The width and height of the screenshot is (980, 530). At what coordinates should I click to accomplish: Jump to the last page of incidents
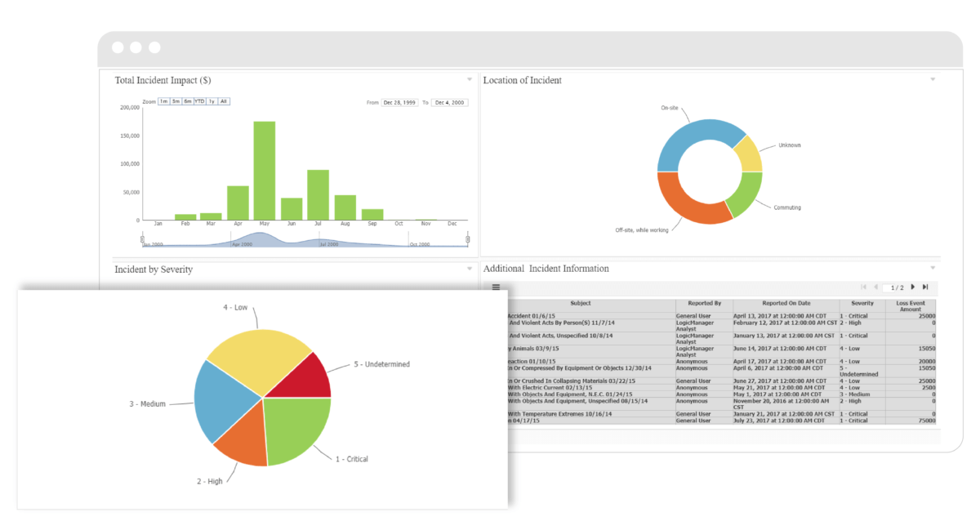pyautogui.click(x=925, y=287)
